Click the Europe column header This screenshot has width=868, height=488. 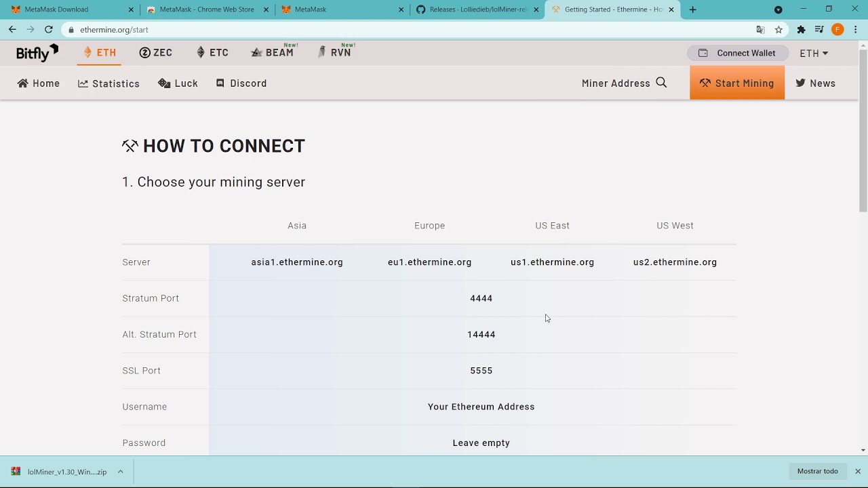click(429, 226)
